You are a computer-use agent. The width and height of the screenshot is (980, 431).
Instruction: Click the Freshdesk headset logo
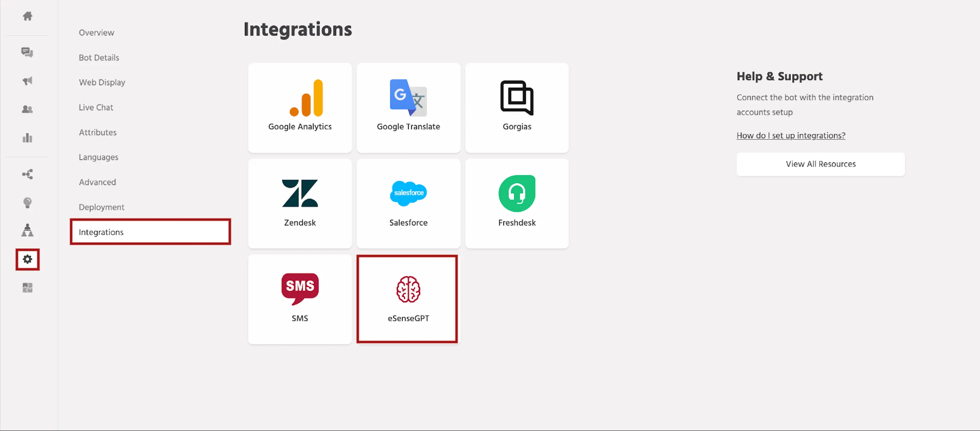[517, 193]
